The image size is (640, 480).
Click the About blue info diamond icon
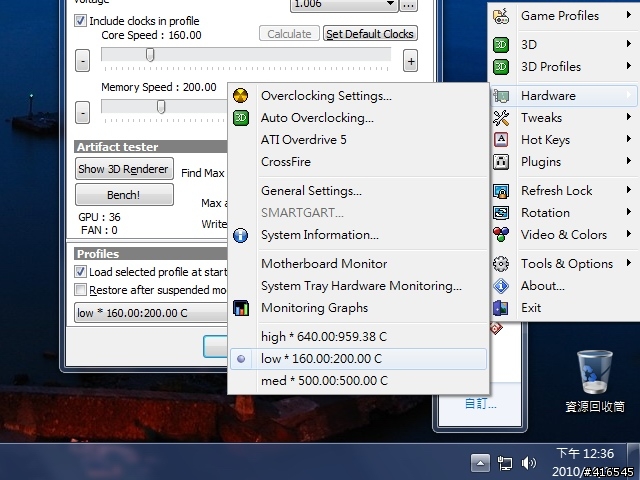[x=501, y=286]
